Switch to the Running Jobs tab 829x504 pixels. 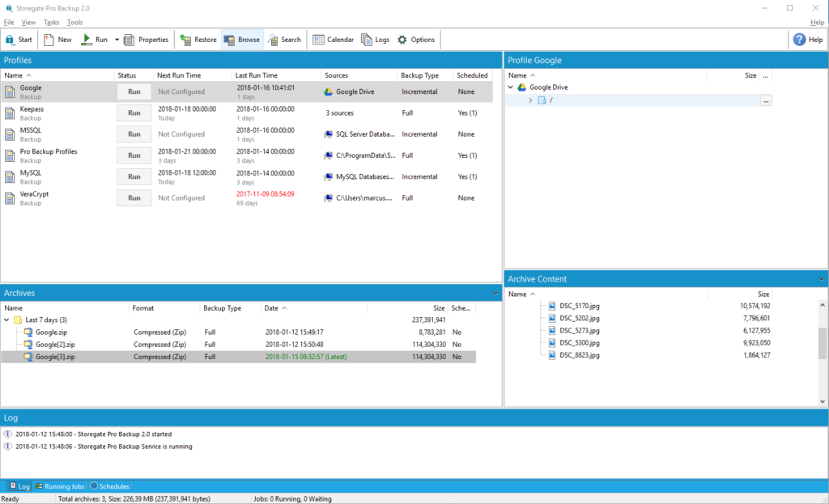(61, 486)
